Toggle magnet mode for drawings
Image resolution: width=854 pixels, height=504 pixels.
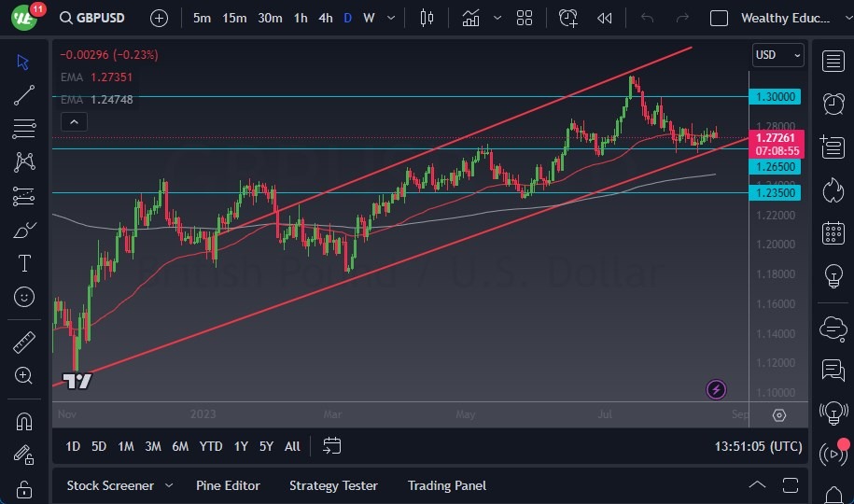[24, 422]
